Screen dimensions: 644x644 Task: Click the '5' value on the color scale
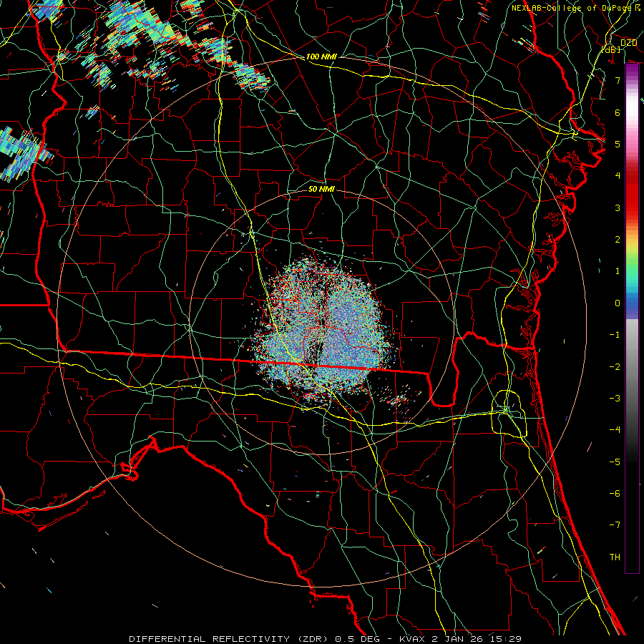618,144
